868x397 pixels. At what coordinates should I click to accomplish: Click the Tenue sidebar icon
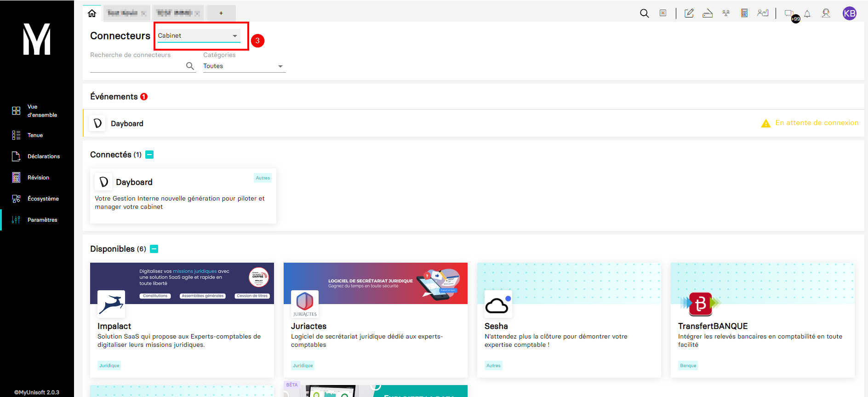coord(16,135)
